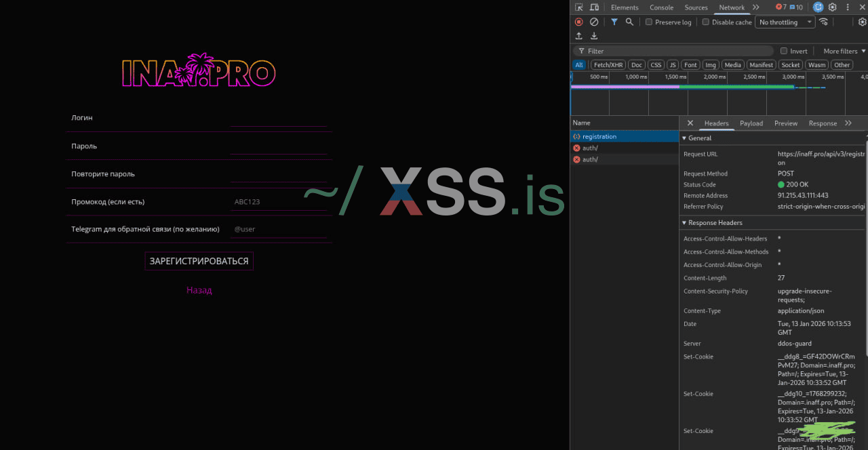Viewport: 868px width, 450px height.
Task: Show more request detail tabs chevron
Action: [x=848, y=123]
